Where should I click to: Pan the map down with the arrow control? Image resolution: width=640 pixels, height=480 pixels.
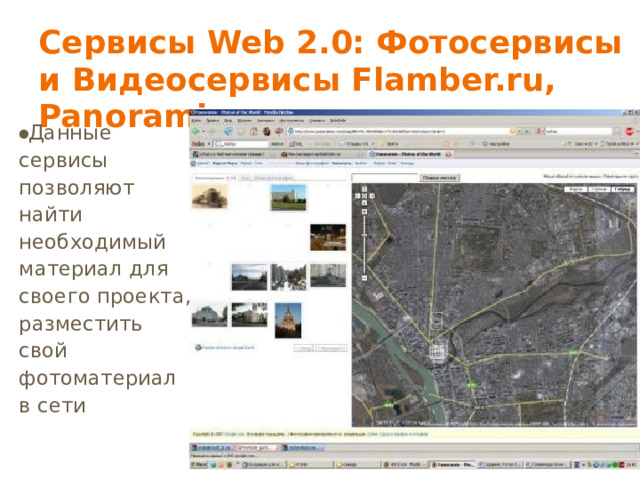click(x=364, y=203)
